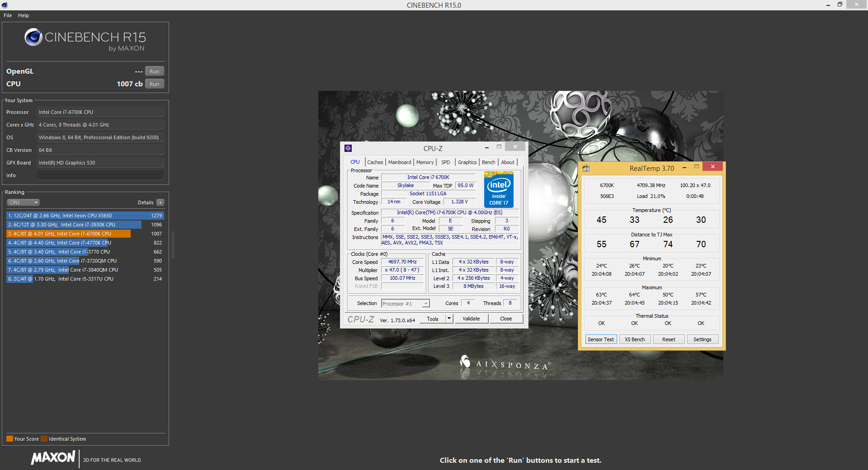
Task: Click Sensor Test in RealTemp
Action: pos(601,339)
